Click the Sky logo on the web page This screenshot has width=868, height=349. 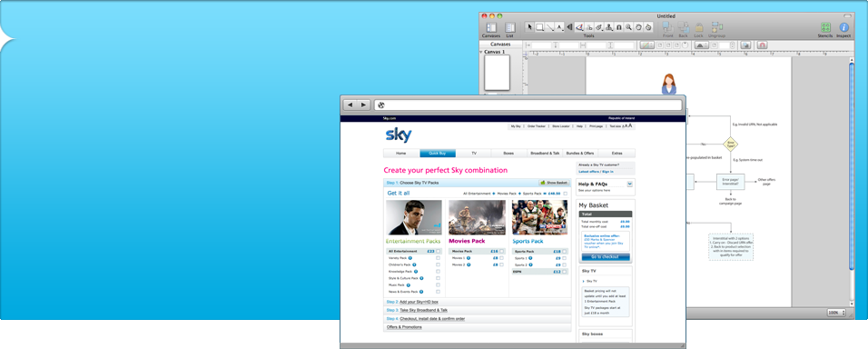click(x=398, y=135)
